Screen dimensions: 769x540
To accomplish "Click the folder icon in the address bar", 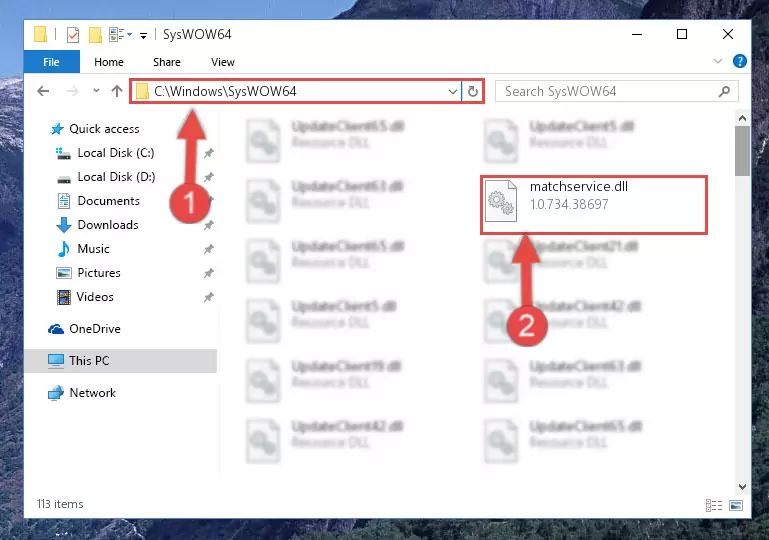I will click(x=142, y=91).
